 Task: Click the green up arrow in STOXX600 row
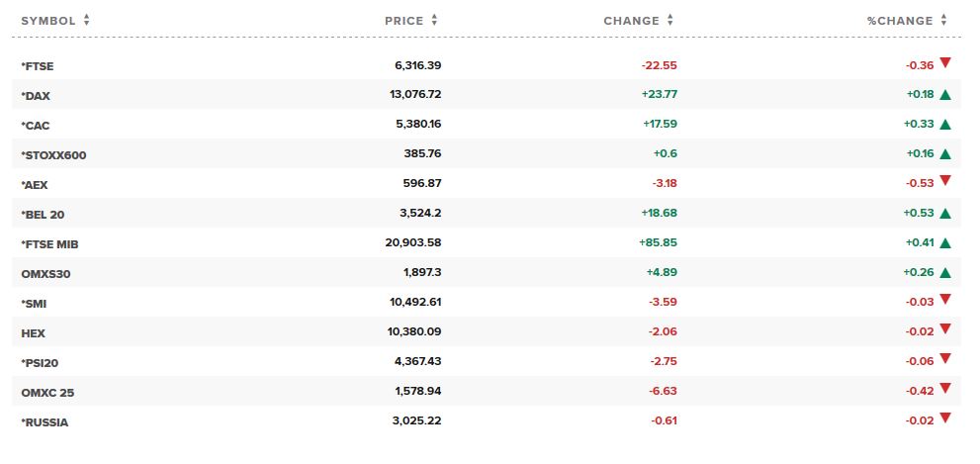click(945, 153)
